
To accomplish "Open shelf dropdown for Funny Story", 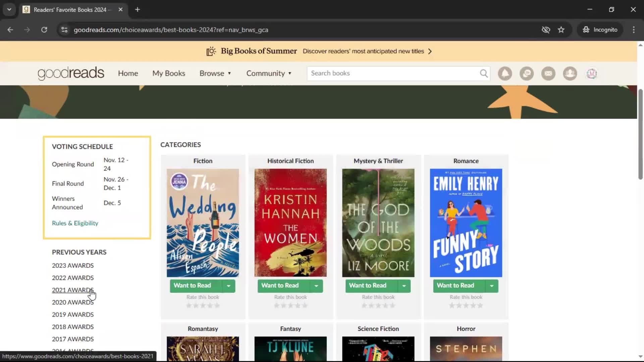I will pos(491,286).
